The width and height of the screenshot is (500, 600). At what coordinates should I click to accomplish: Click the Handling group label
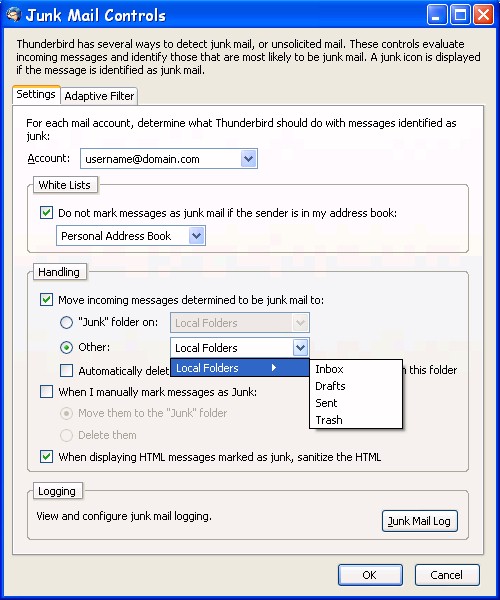59,272
